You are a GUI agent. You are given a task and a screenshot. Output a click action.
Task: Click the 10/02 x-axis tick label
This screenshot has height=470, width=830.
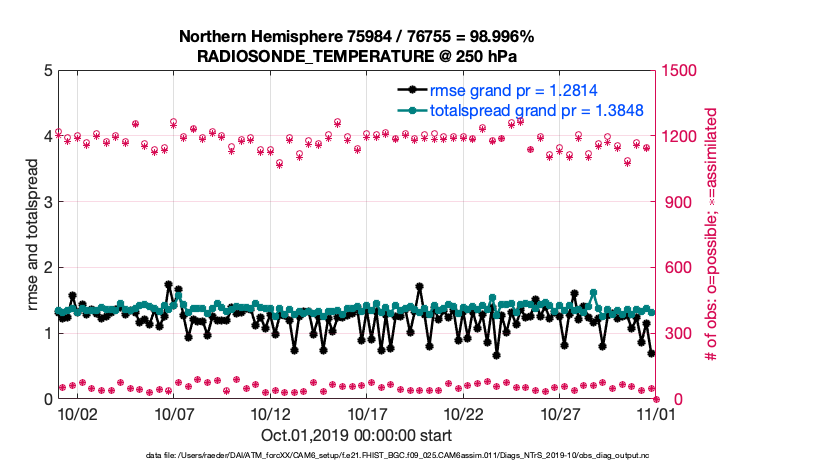coord(78,414)
